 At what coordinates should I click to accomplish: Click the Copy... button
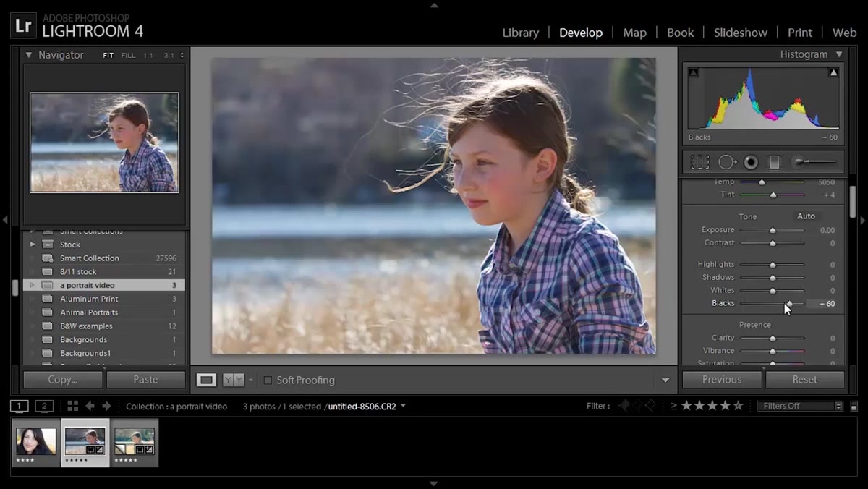point(63,380)
